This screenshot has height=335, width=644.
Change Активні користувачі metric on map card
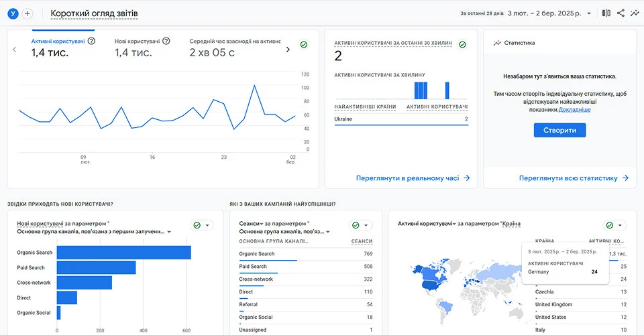pyautogui.click(x=427, y=224)
